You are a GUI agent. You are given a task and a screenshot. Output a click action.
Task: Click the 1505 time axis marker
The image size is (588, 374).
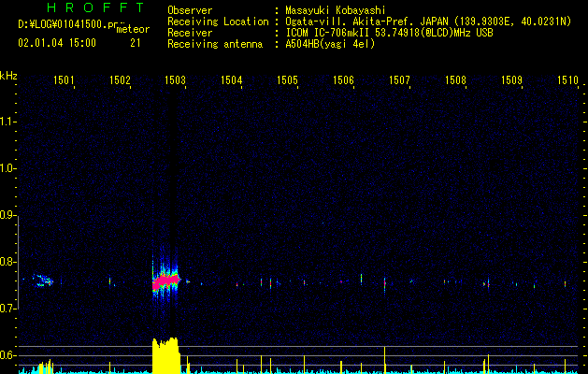coord(287,79)
